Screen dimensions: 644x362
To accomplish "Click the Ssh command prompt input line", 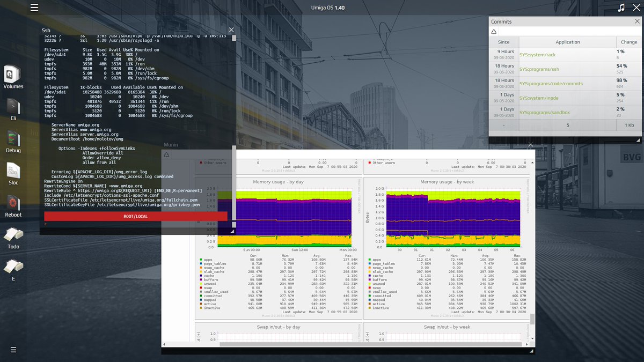I will [135, 224].
